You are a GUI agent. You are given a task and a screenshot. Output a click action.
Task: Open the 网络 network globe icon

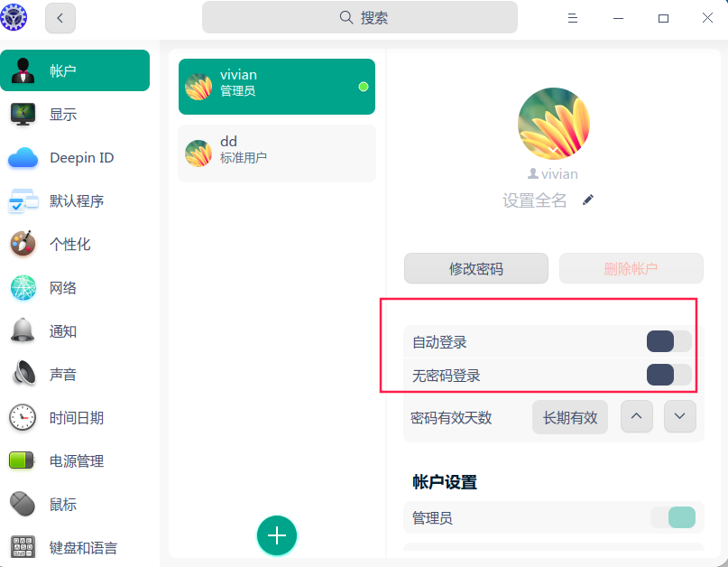(23, 288)
